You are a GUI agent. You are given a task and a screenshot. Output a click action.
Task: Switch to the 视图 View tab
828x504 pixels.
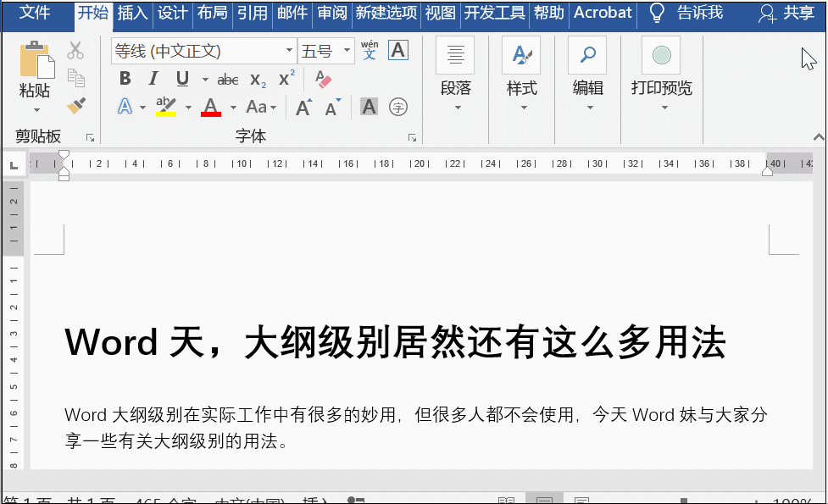coord(440,13)
